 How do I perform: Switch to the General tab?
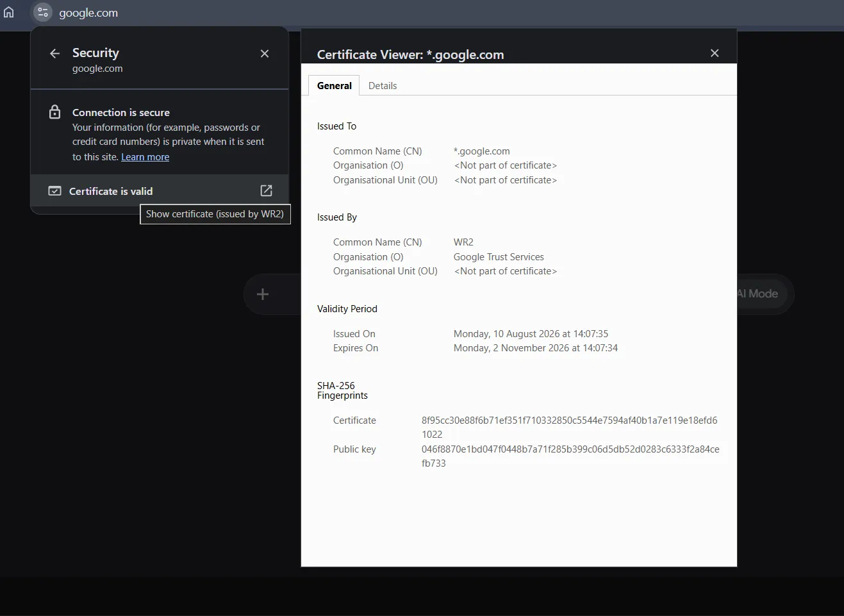click(334, 86)
